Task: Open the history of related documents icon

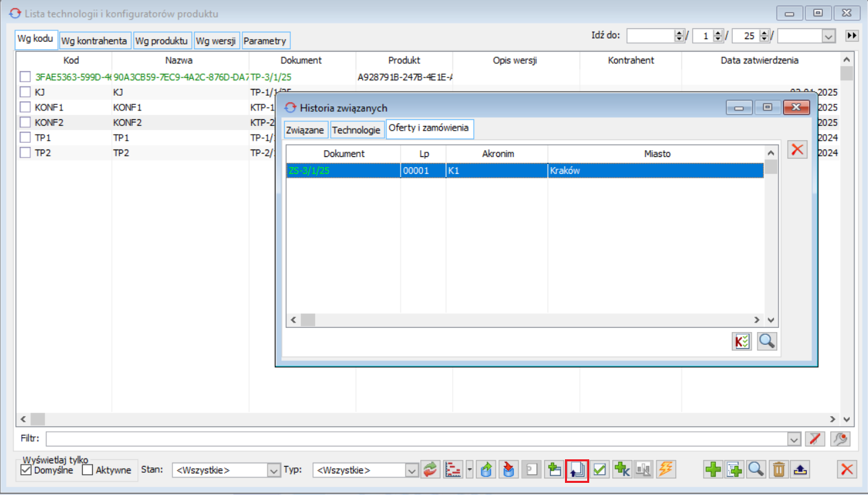Action: click(x=578, y=469)
